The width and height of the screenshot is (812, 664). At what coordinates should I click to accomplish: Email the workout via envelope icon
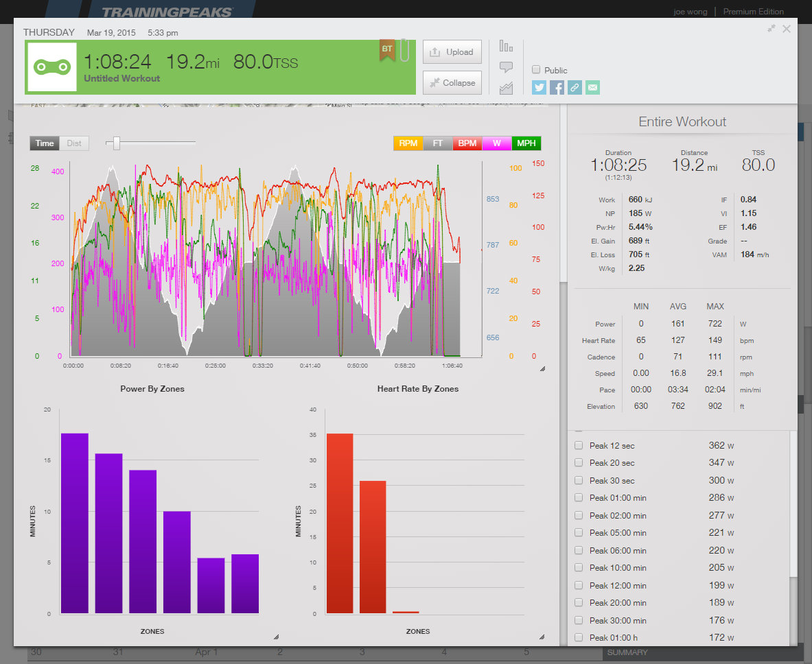click(x=592, y=87)
